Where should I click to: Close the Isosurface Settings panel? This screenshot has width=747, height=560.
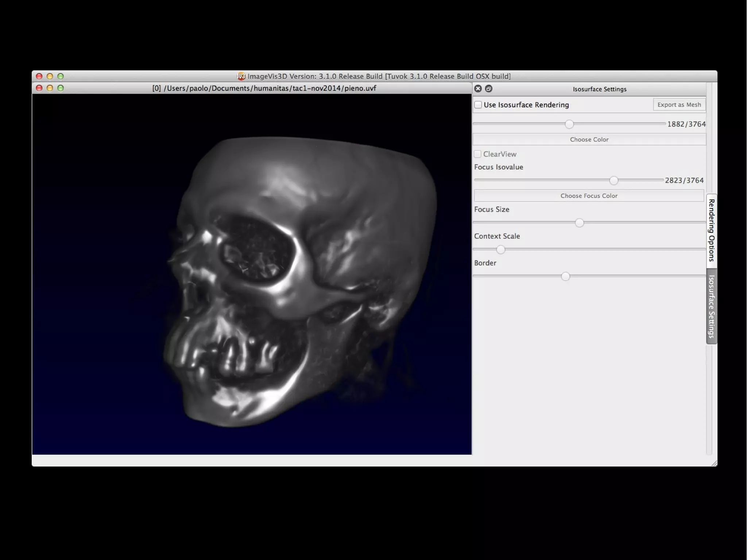click(478, 89)
